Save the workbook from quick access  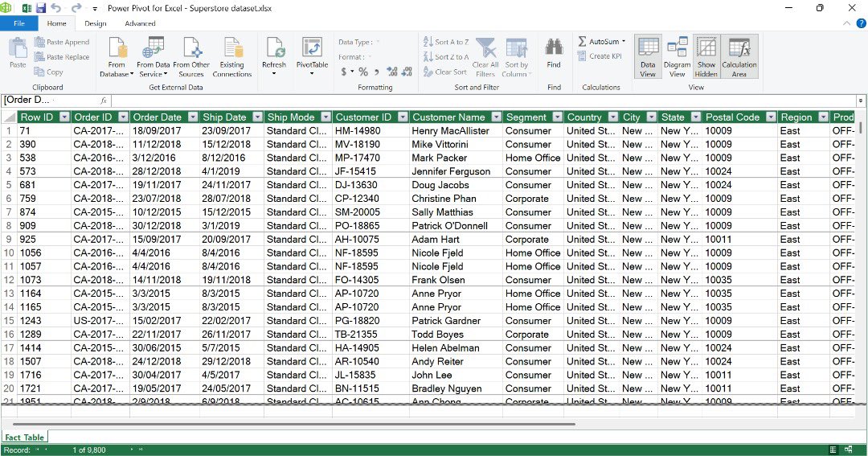[x=41, y=8]
